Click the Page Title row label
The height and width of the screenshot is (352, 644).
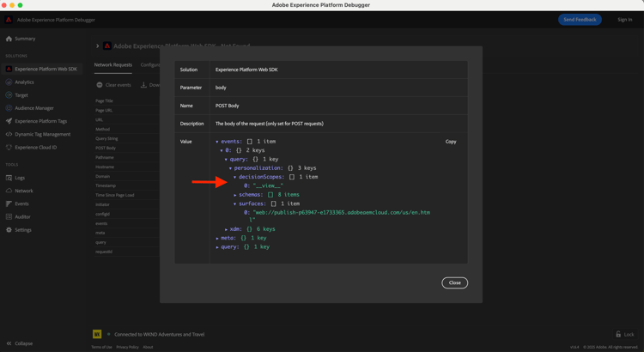coord(104,100)
